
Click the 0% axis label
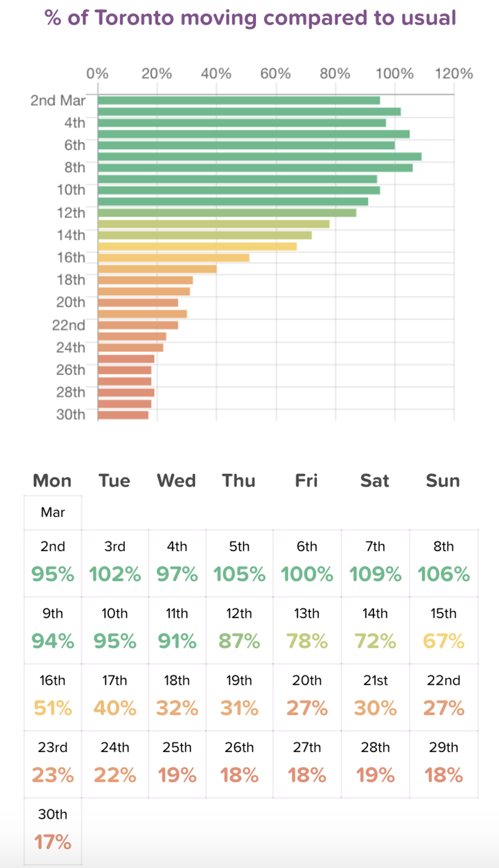tap(97, 74)
